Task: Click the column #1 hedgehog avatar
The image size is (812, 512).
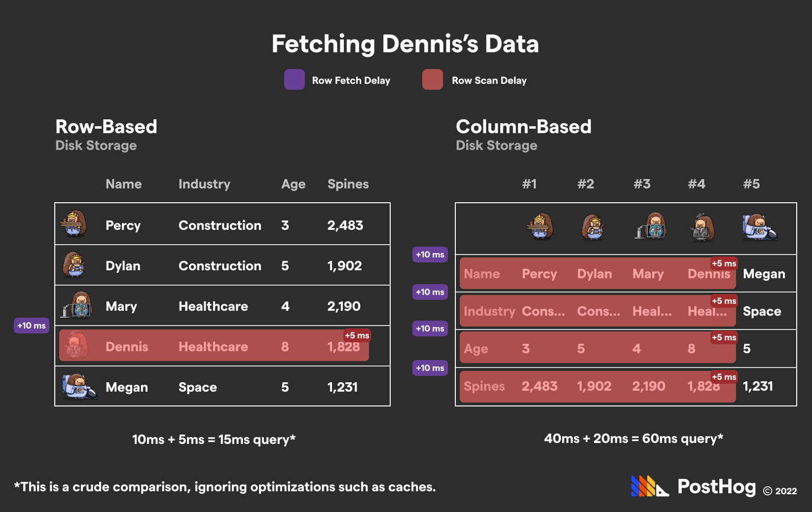Action: point(540,227)
